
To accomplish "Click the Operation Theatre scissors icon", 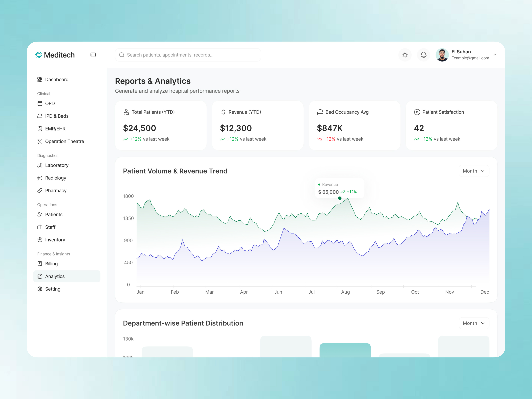I will click(x=40, y=141).
